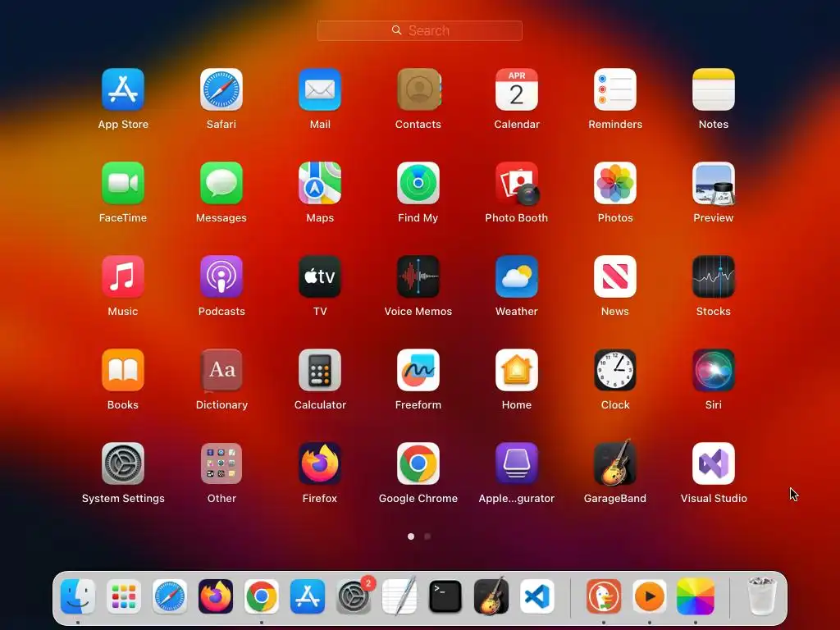This screenshot has height=630, width=840.
Task: Launch the Maps app
Action: [320, 183]
